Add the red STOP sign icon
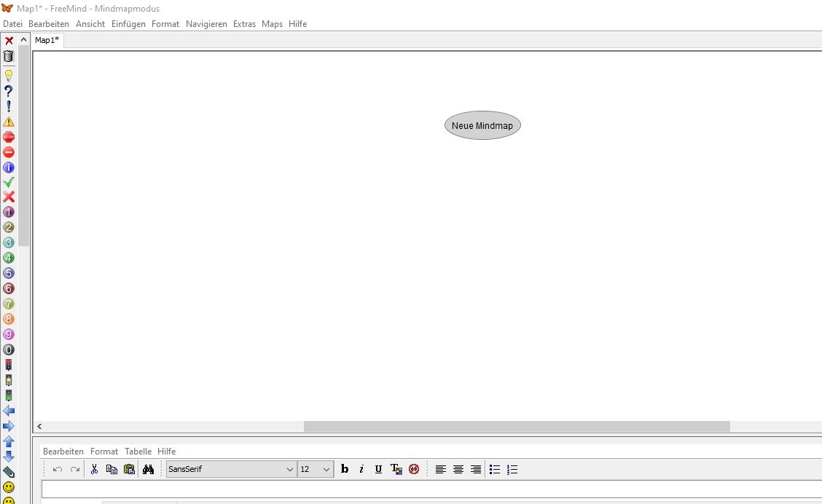822x504 pixels. coord(9,137)
